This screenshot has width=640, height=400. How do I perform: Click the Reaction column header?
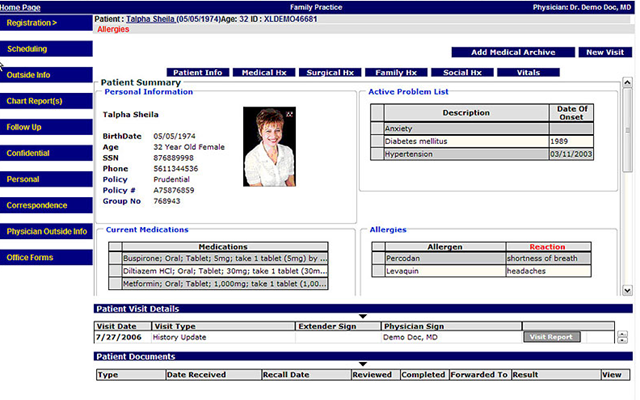pos(548,247)
